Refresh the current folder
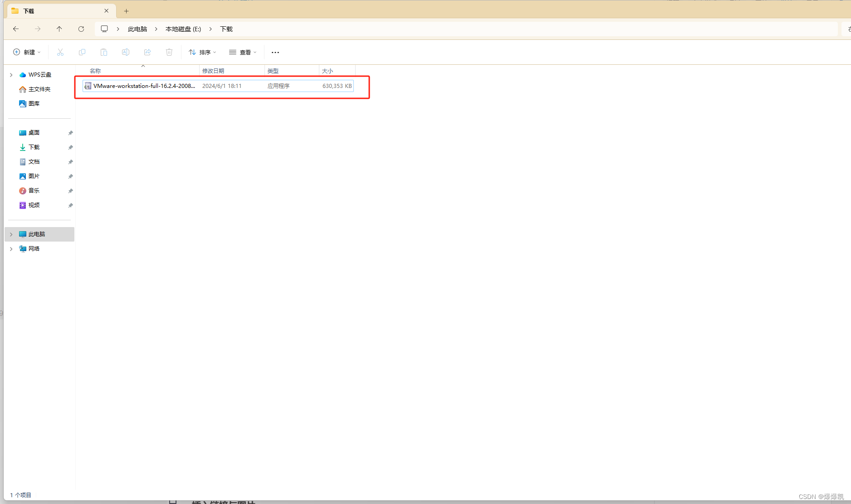Image resolution: width=851 pixels, height=504 pixels. click(81, 29)
